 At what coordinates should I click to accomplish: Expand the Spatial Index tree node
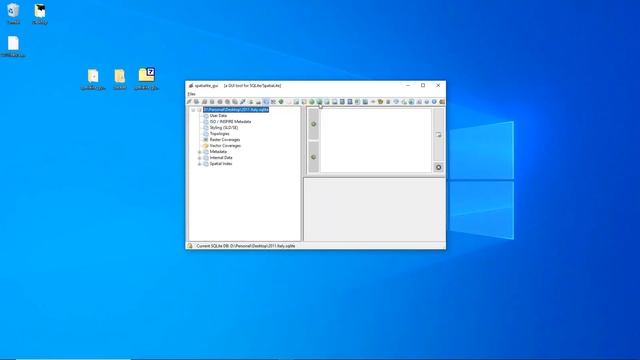(x=200, y=164)
